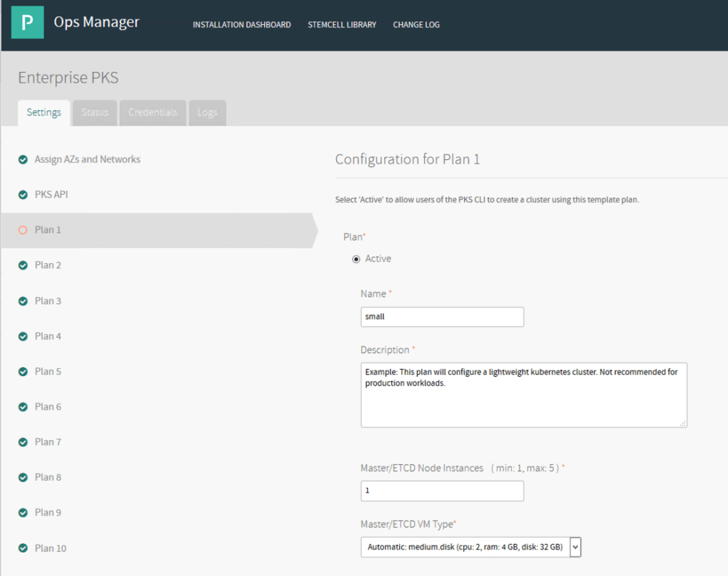Switch to the Logs tab
This screenshot has height=576, width=728.
(x=207, y=113)
